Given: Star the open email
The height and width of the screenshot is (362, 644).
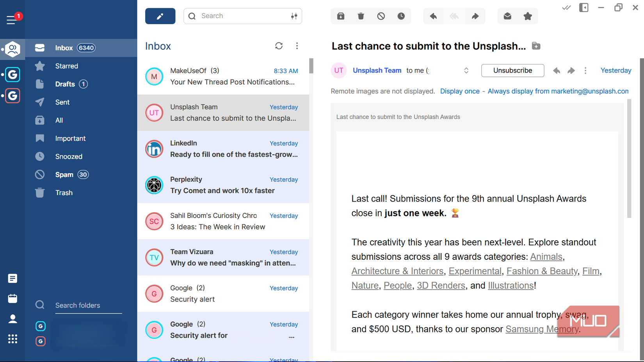Looking at the screenshot, I should (528, 16).
